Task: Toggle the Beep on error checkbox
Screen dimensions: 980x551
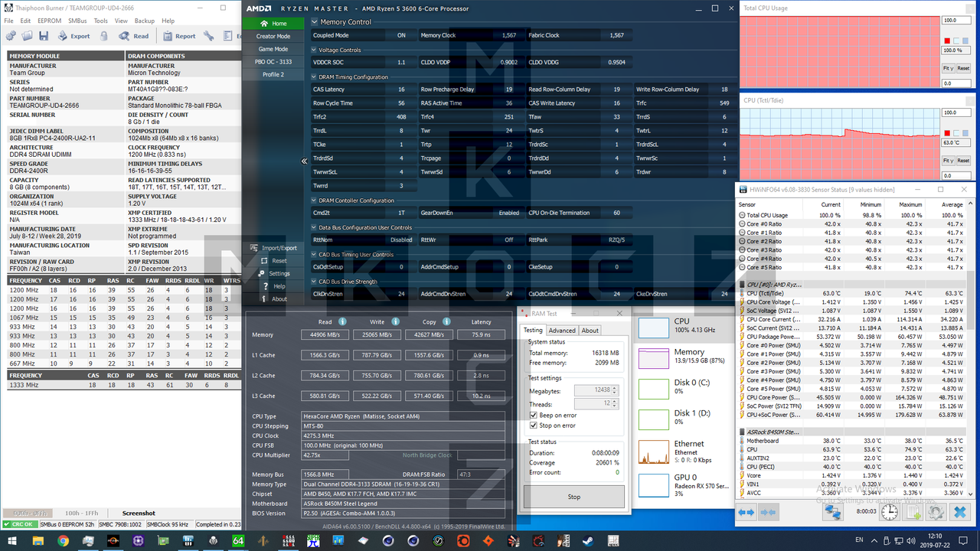Action: [534, 416]
